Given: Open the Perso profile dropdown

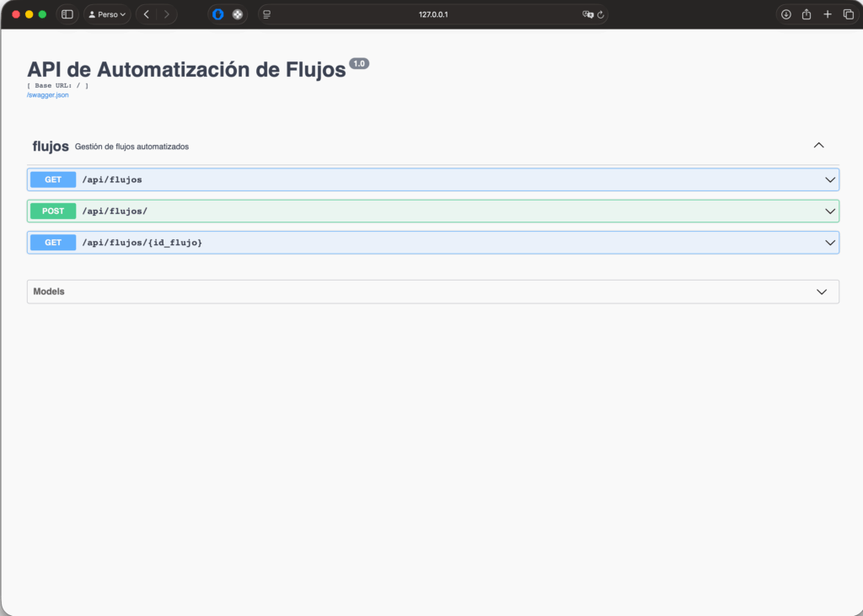Looking at the screenshot, I should click(107, 14).
